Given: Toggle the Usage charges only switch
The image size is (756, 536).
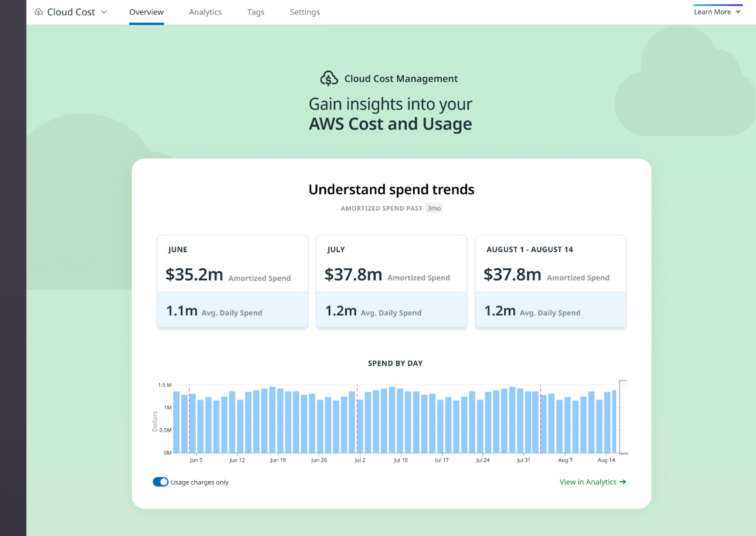Looking at the screenshot, I should tap(160, 482).
